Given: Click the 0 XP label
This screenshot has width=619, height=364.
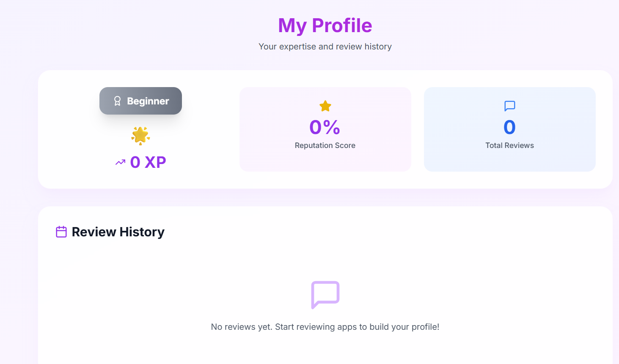Looking at the screenshot, I should [x=148, y=162].
